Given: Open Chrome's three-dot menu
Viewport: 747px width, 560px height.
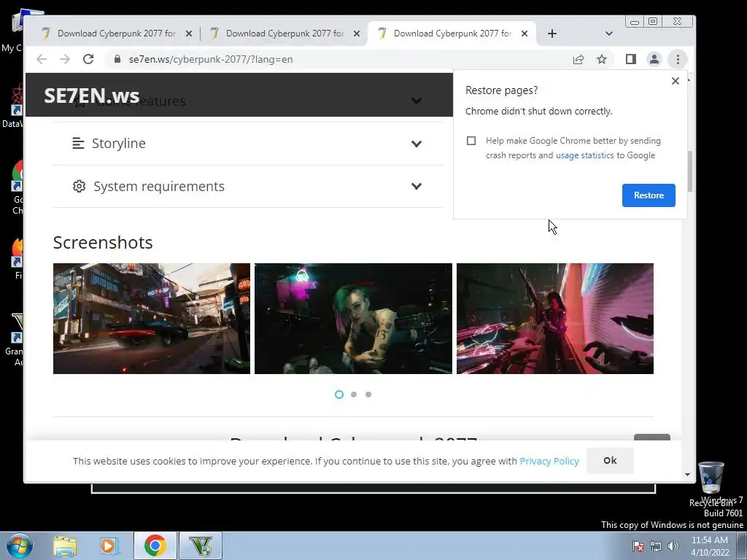Looking at the screenshot, I should pos(678,59).
